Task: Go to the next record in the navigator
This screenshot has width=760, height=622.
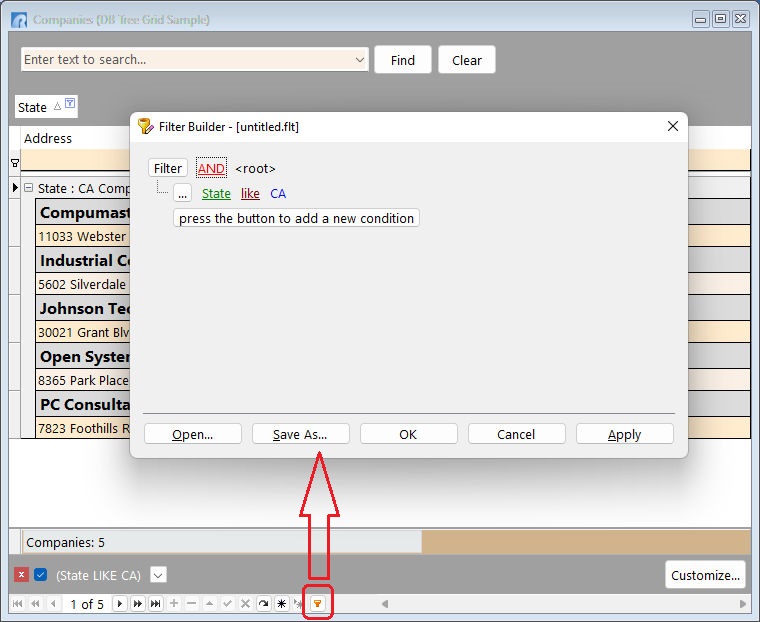Action: (x=120, y=604)
